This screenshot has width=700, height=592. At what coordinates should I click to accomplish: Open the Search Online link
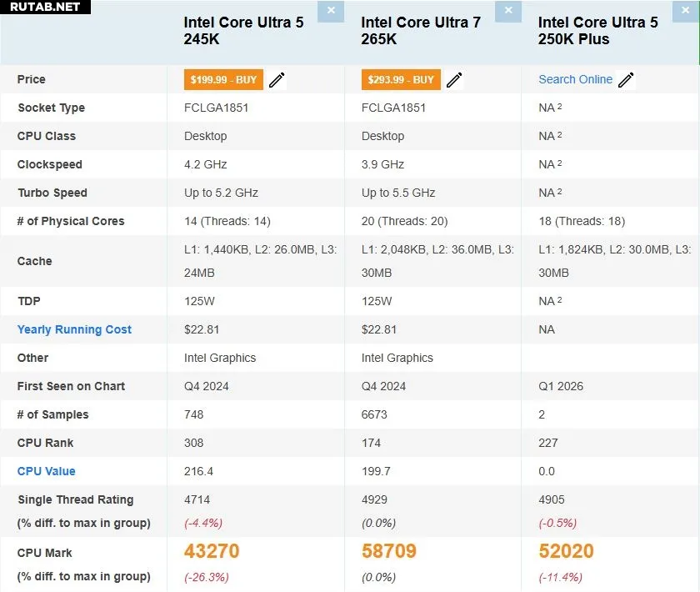(x=575, y=79)
